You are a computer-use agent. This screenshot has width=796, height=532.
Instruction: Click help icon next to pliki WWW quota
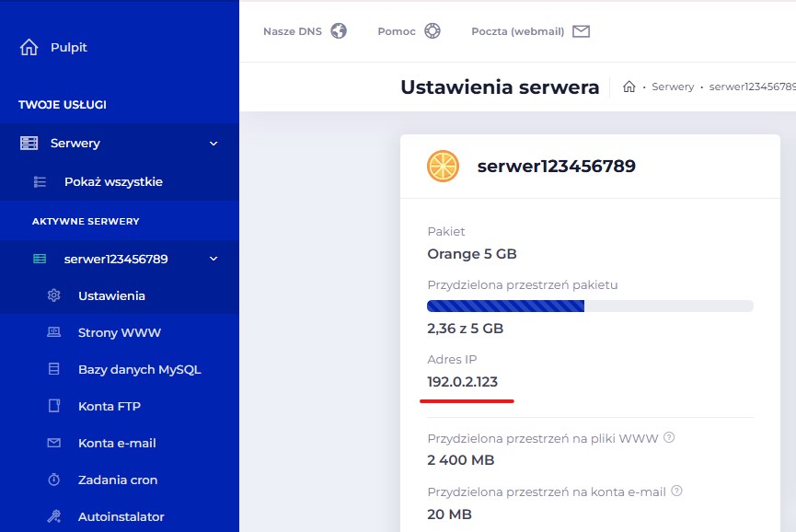pyautogui.click(x=669, y=438)
